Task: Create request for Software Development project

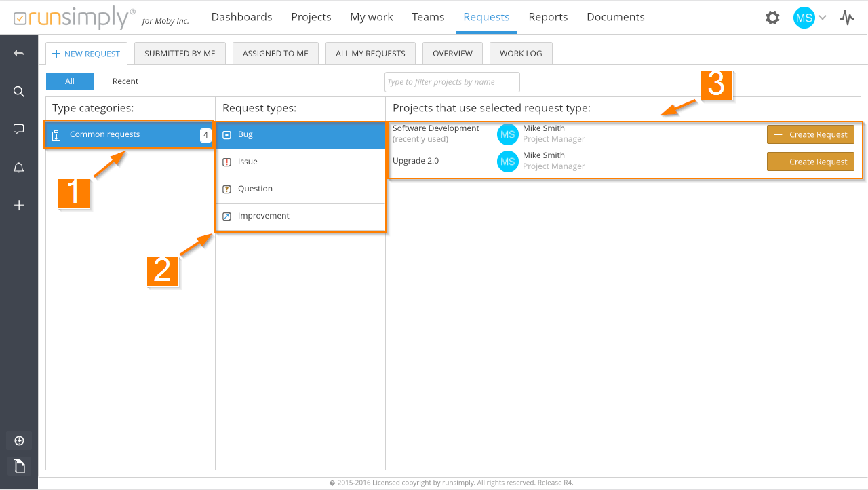Action: click(810, 135)
